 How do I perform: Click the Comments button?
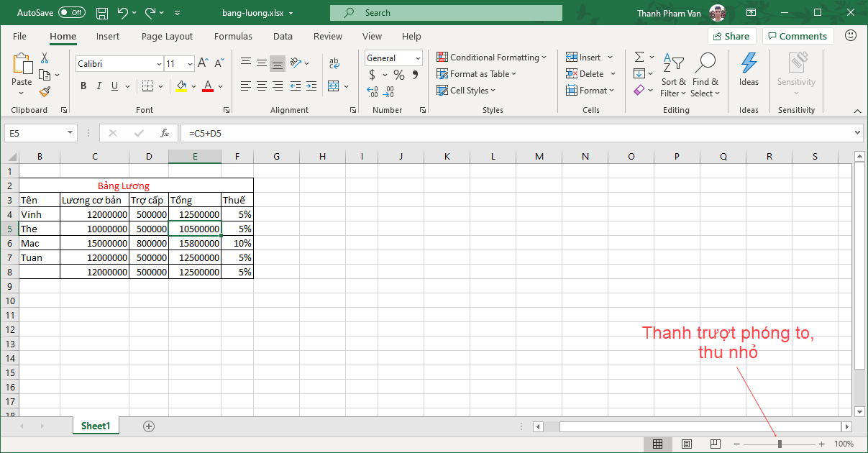coord(798,36)
